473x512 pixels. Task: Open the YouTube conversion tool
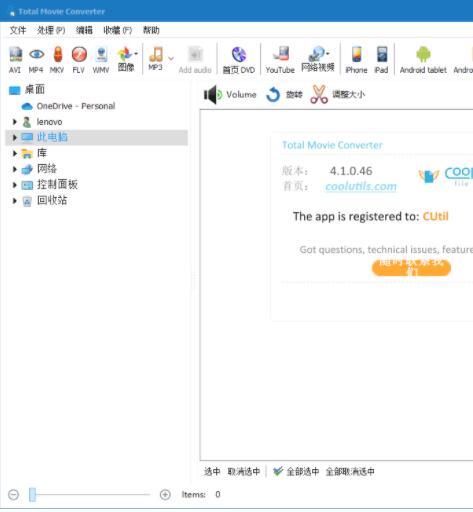(280, 60)
